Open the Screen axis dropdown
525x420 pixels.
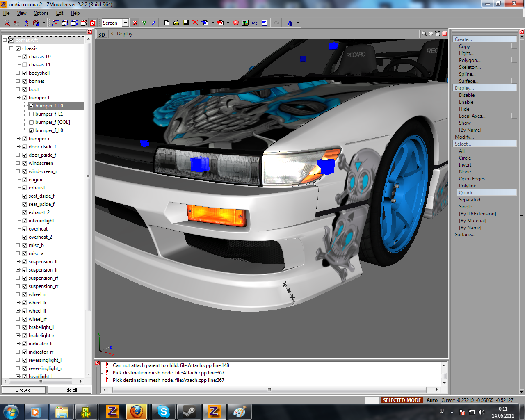126,23
